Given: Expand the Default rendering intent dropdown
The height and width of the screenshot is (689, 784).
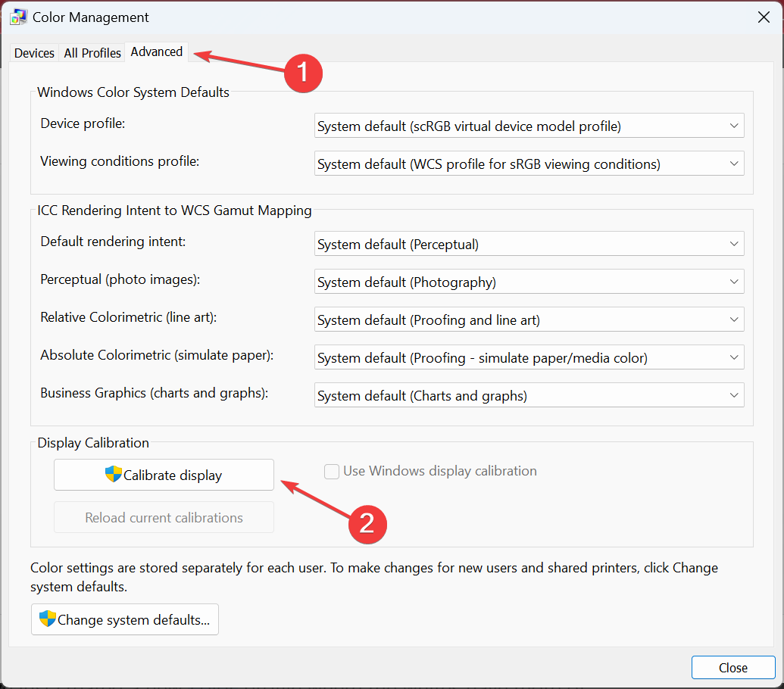Looking at the screenshot, I should pos(529,244).
